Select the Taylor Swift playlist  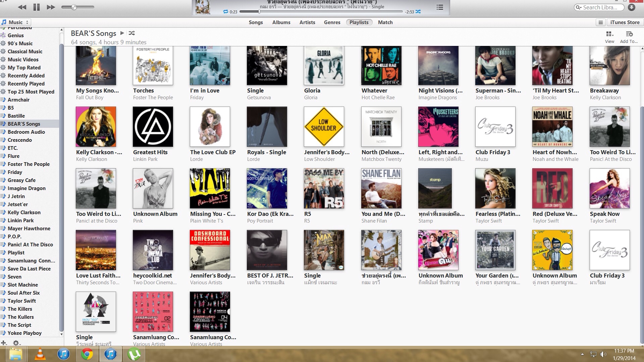tap(22, 301)
